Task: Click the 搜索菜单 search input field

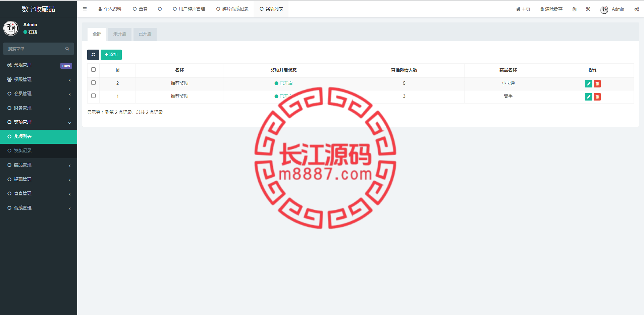Action: 39,49
